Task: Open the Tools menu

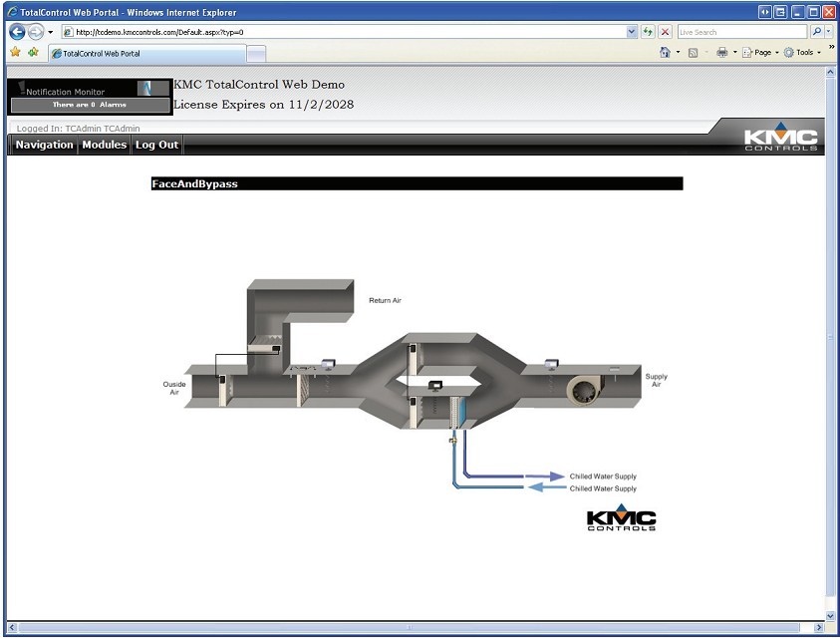Action: 802,53
